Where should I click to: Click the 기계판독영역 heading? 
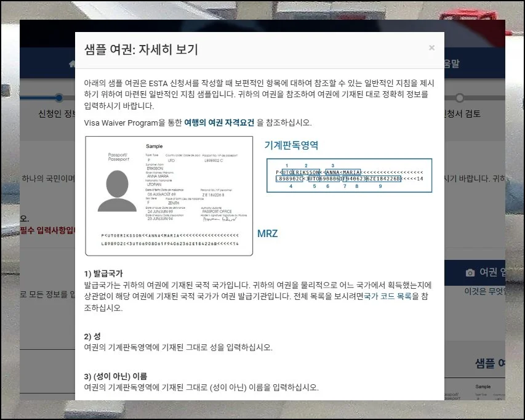coord(291,145)
